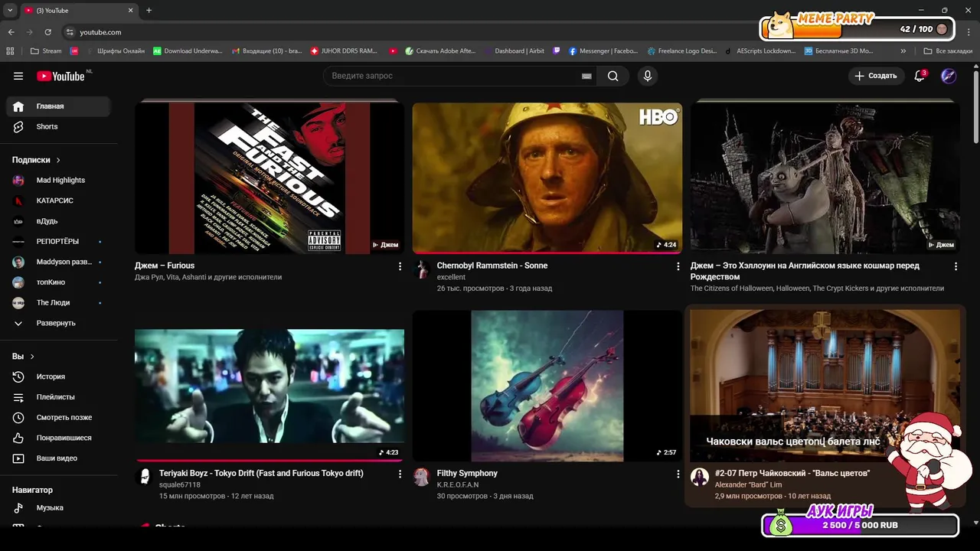Screen dimensions: 980x551
Task: Open Dashboard | Airbit bookmark
Action: coord(514,51)
